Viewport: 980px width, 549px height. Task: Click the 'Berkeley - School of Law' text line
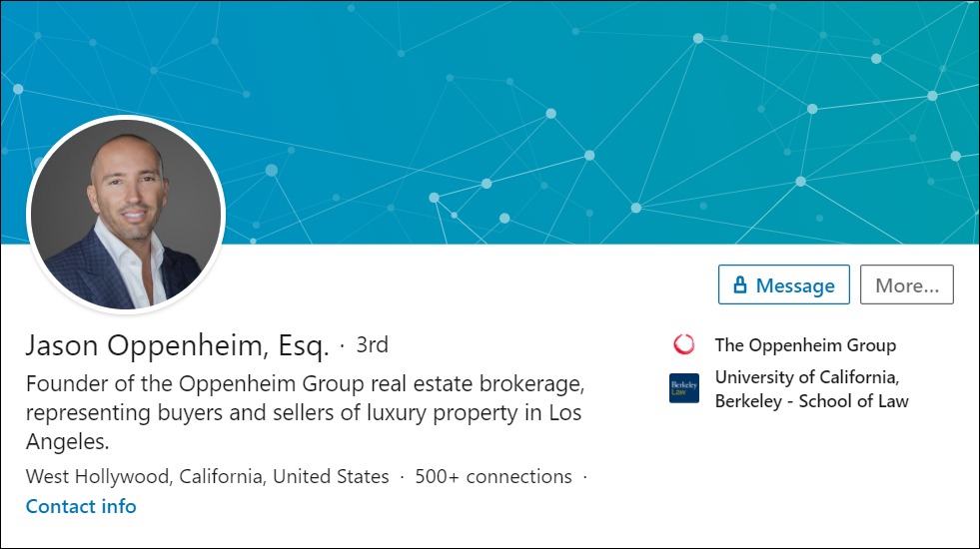coord(811,401)
